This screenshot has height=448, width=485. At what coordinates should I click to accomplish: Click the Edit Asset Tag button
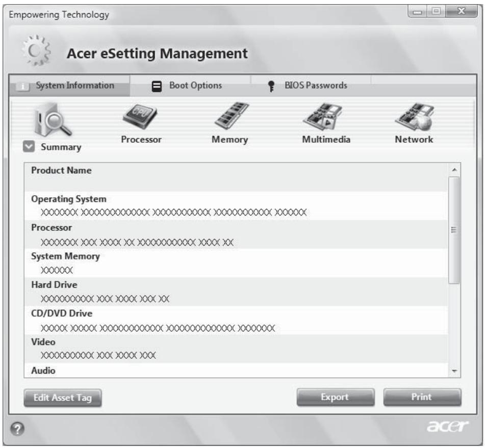[63, 398]
